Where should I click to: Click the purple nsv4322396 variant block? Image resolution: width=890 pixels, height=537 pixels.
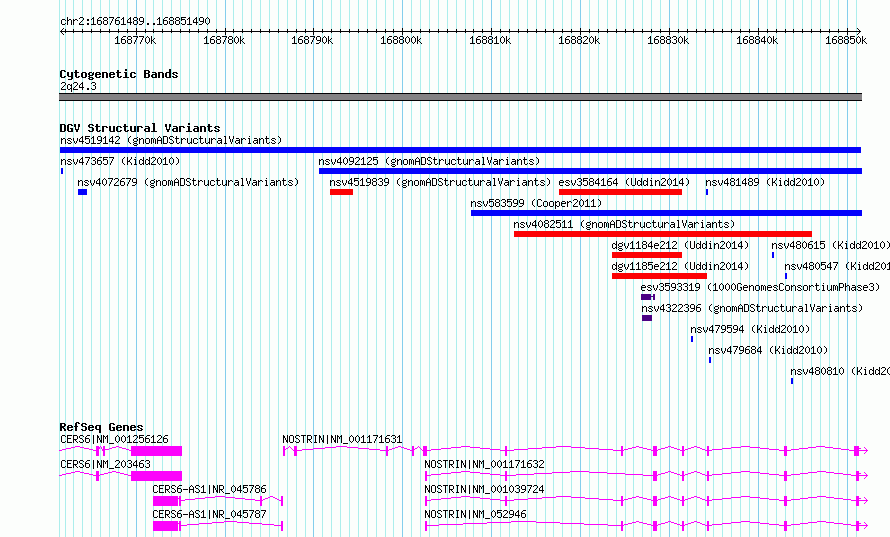point(647,318)
